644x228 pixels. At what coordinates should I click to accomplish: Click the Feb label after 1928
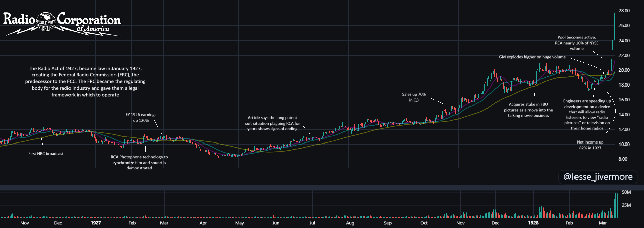pos(569,223)
